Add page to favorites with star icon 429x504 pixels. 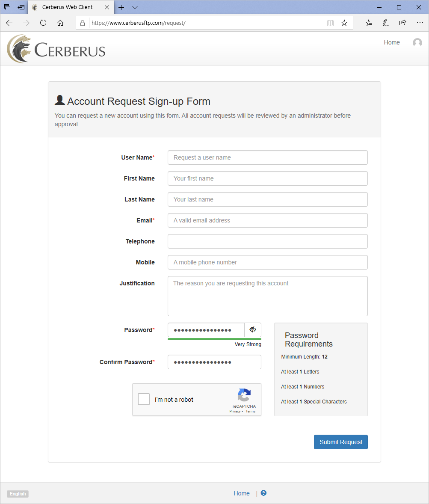coord(344,23)
